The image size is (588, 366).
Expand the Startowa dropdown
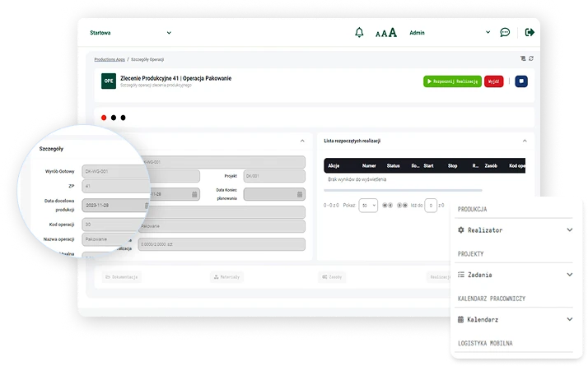(x=169, y=33)
